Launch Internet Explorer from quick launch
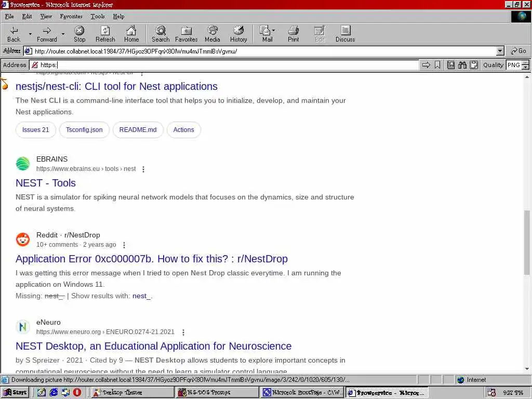This screenshot has width=532, height=399. click(54, 392)
